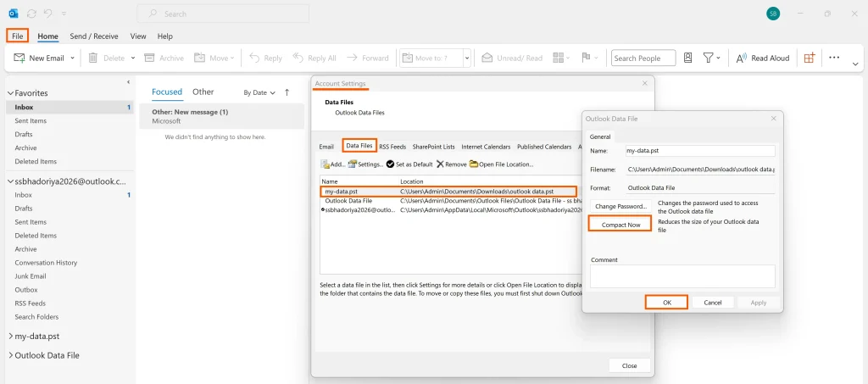Open the Categorize squares icon

[x=558, y=58]
